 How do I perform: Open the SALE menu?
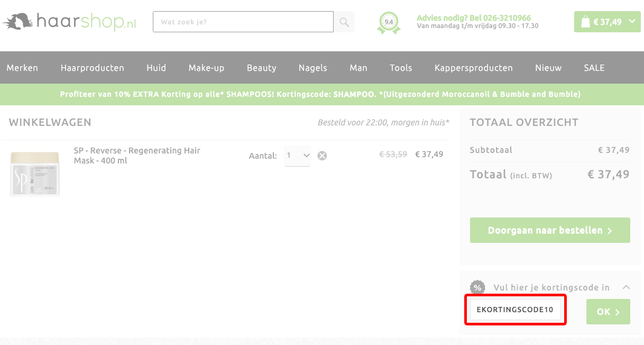click(x=594, y=68)
